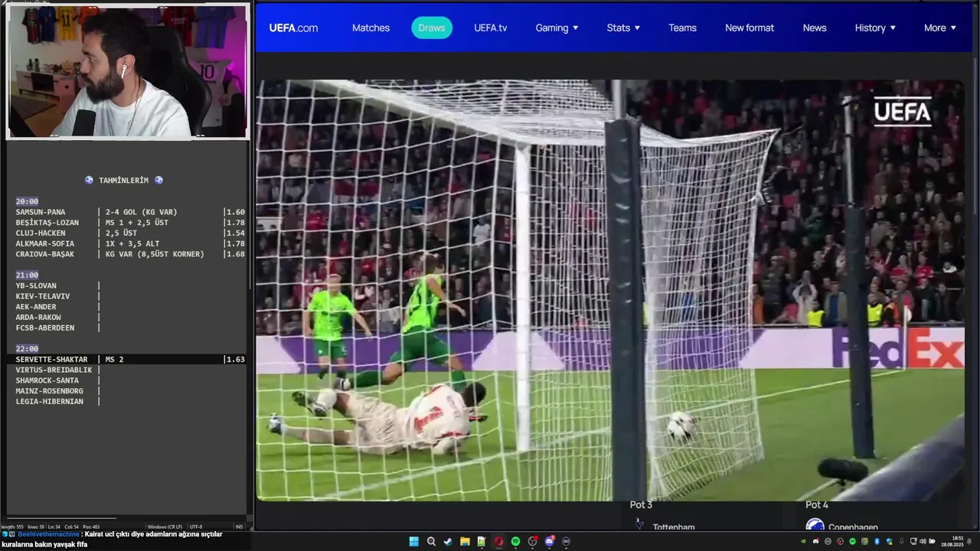Screen dimensions: 980x551
Task: Open network settings tray icon
Action: point(913,541)
